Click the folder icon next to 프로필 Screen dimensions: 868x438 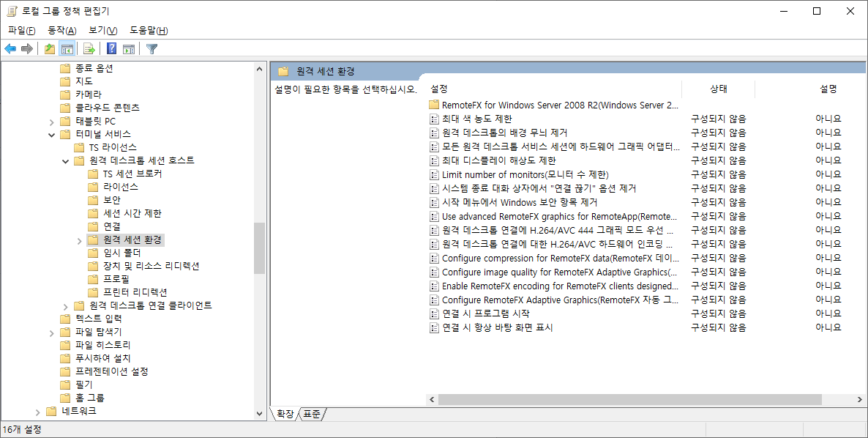coord(93,279)
